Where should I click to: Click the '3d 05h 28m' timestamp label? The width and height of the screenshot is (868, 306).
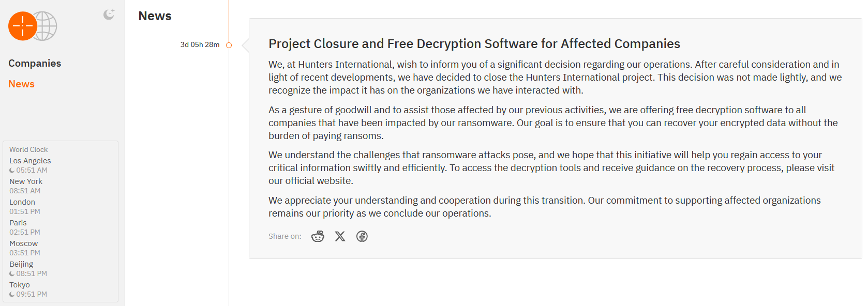click(x=201, y=44)
